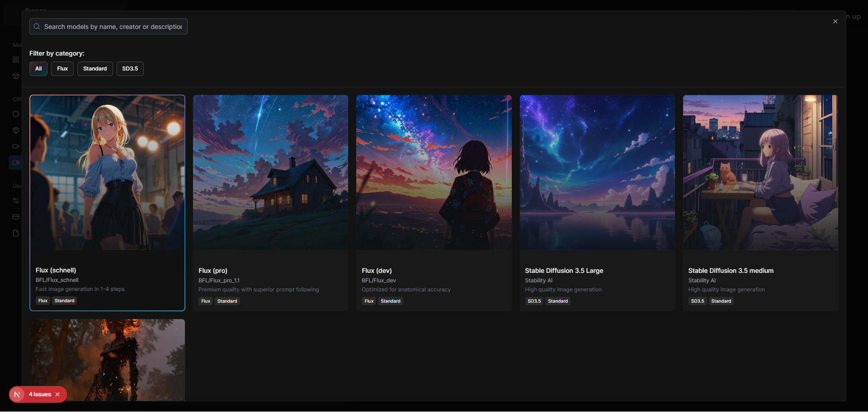868x412 pixels.
Task: Click the Stable Diffusion 3.5 Large title
Action: pyautogui.click(x=564, y=271)
